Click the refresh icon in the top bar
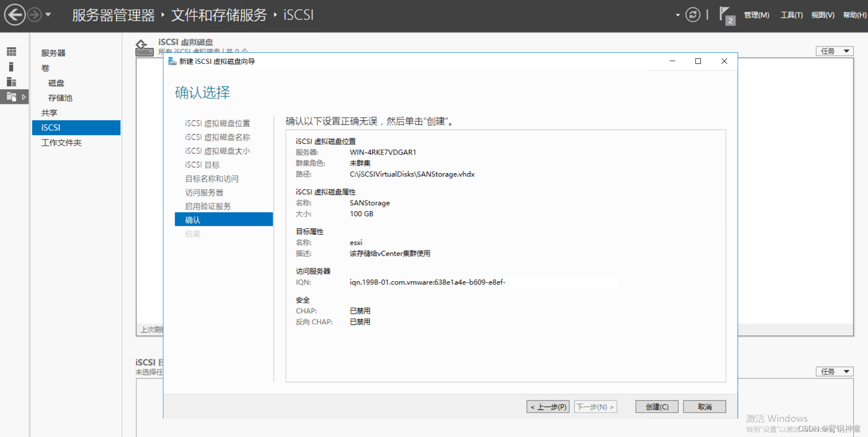The height and width of the screenshot is (437, 868). (693, 15)
